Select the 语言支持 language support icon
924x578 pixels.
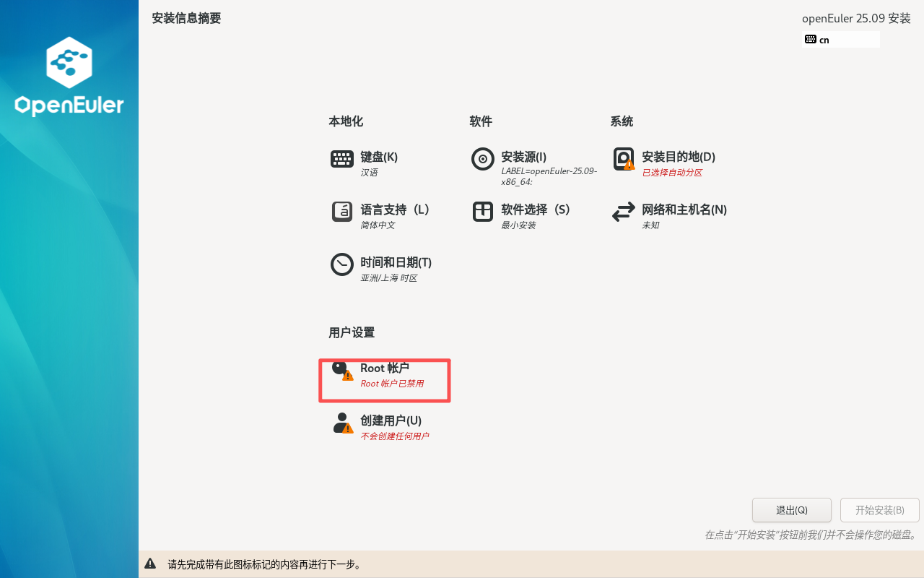pyautogui.click(x=342, y=212)
